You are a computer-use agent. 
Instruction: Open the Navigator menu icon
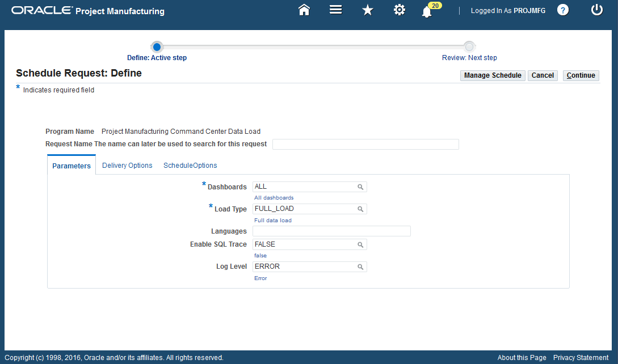click(335, 10)
